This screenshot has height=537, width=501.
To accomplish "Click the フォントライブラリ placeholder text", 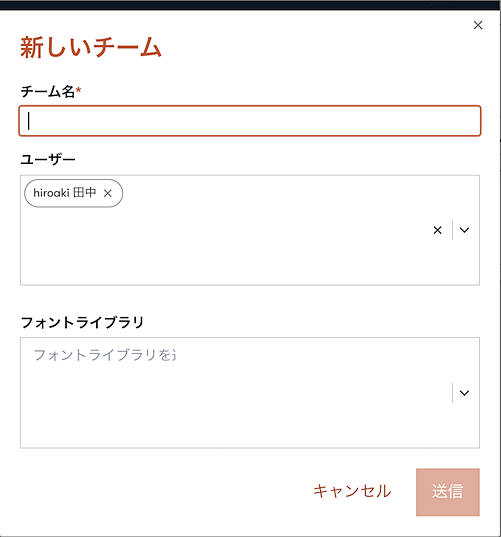I will click(105, 355).
